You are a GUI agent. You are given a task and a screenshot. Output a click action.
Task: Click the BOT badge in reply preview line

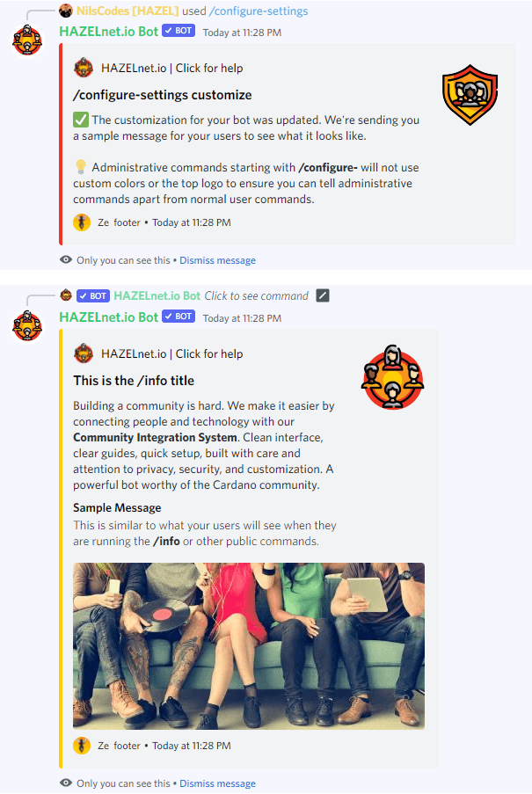click(93, 295)
